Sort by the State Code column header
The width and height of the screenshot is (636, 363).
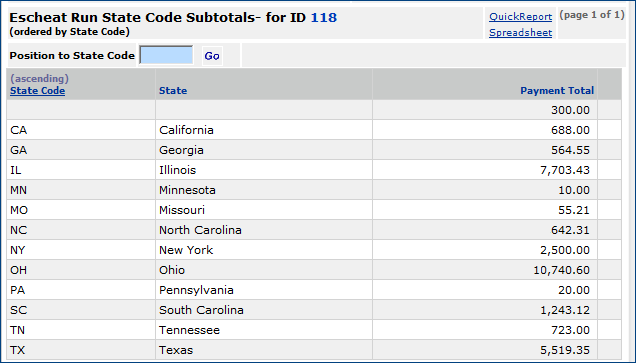[x=37, y=90]
